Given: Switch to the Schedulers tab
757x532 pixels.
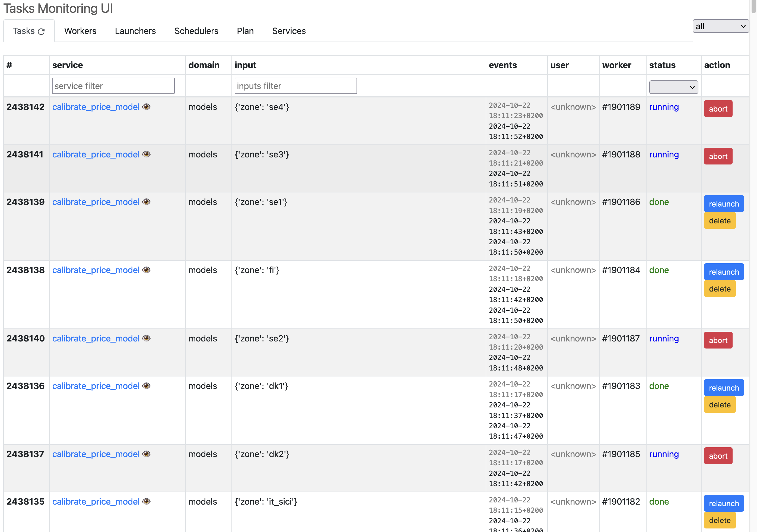Looking at the screenshot, I should (196, 31).
